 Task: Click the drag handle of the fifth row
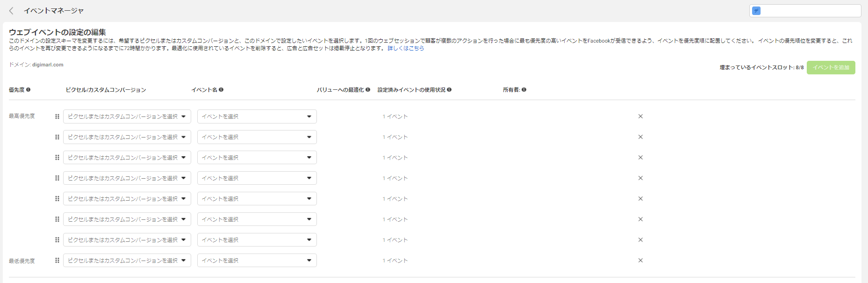(57, 199)
